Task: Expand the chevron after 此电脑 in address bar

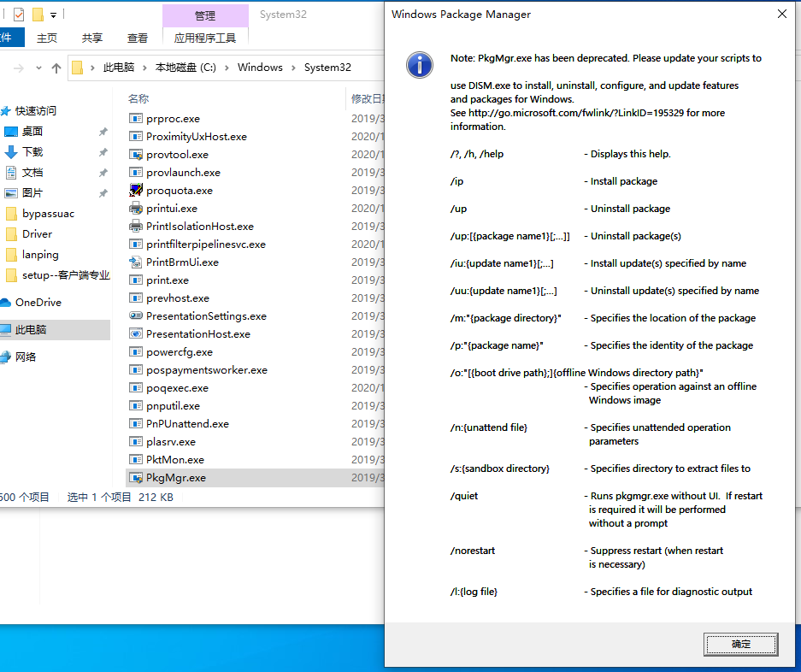Action: click(144, 68)
